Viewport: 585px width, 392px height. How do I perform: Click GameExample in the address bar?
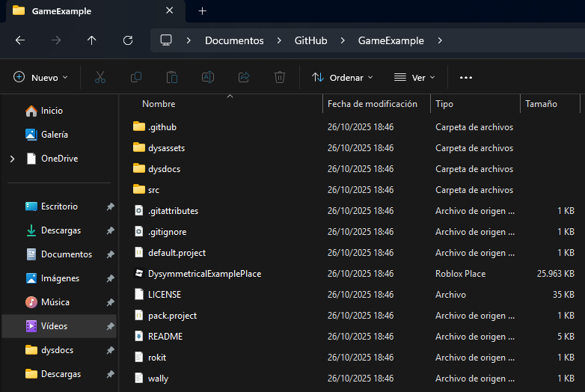[391, 40]
